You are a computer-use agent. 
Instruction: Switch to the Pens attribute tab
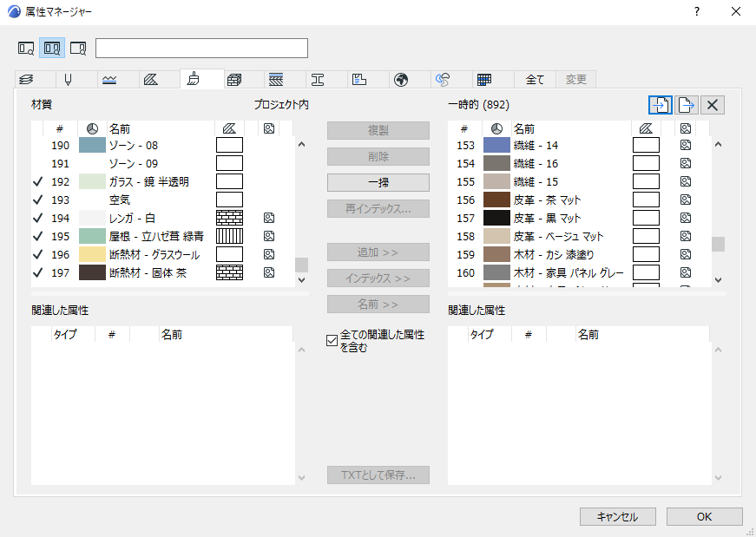tap(68, 80)
